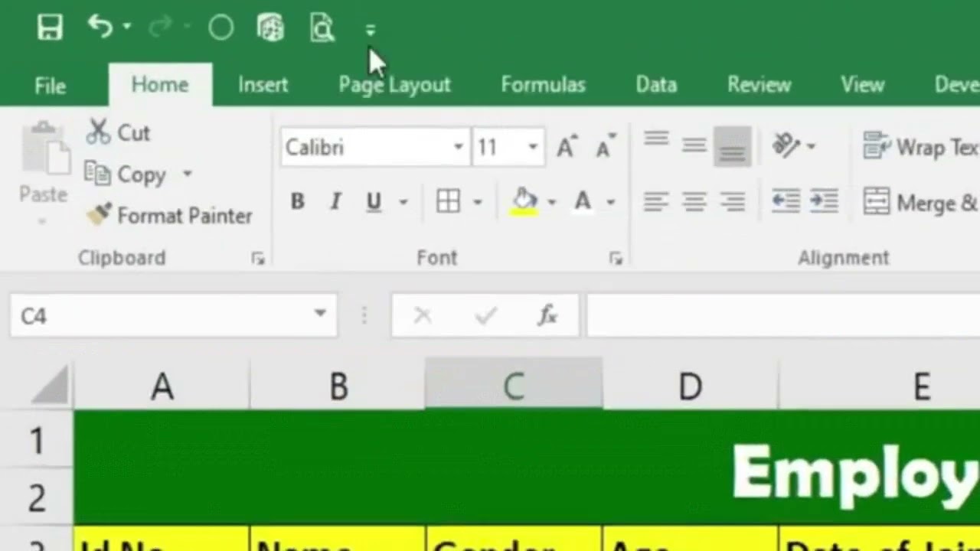Toggle Bold formatting
This screenshot has height=551, width=980.
pyautogui.click(x=298, y=201)
